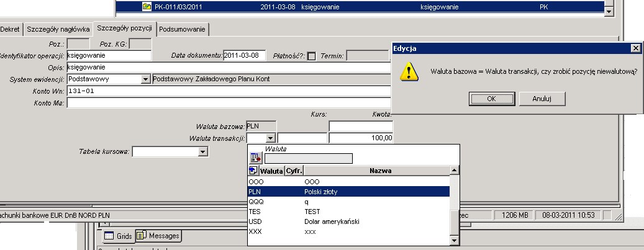Switch to the Grids tab
Image resolution: width=644 pixels, height=250 pixels.
tap(118, 236)
